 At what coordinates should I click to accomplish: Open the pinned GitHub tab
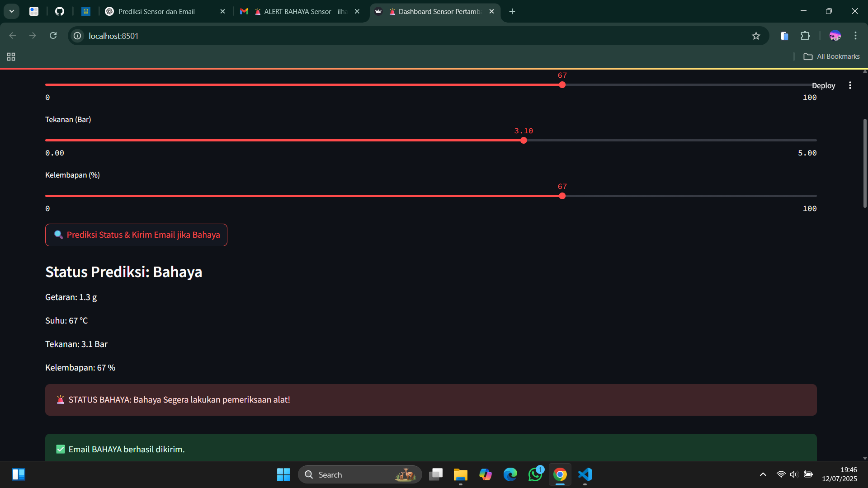coord(60,11)
